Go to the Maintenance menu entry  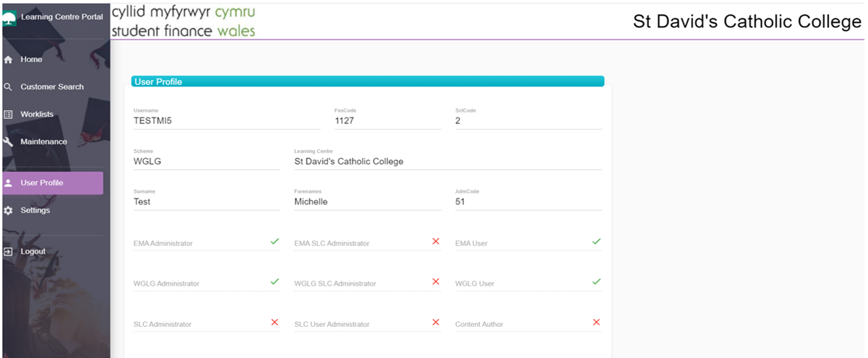(x=52, y=142)
